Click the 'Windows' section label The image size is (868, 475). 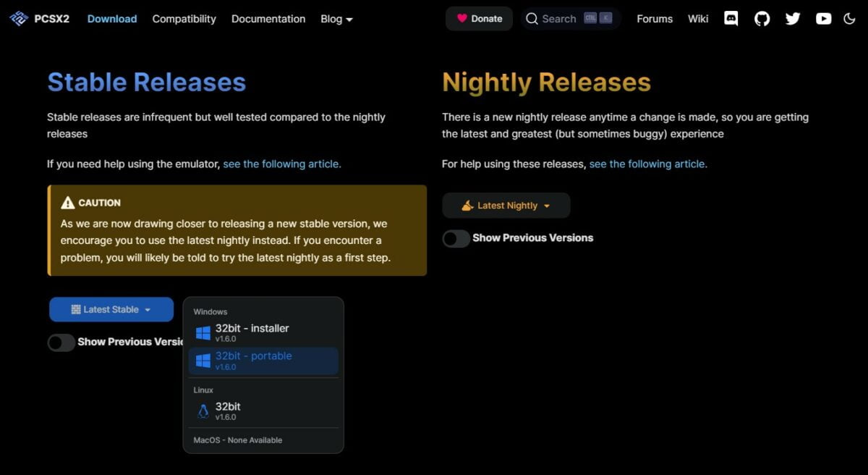(x=210, y=312)
